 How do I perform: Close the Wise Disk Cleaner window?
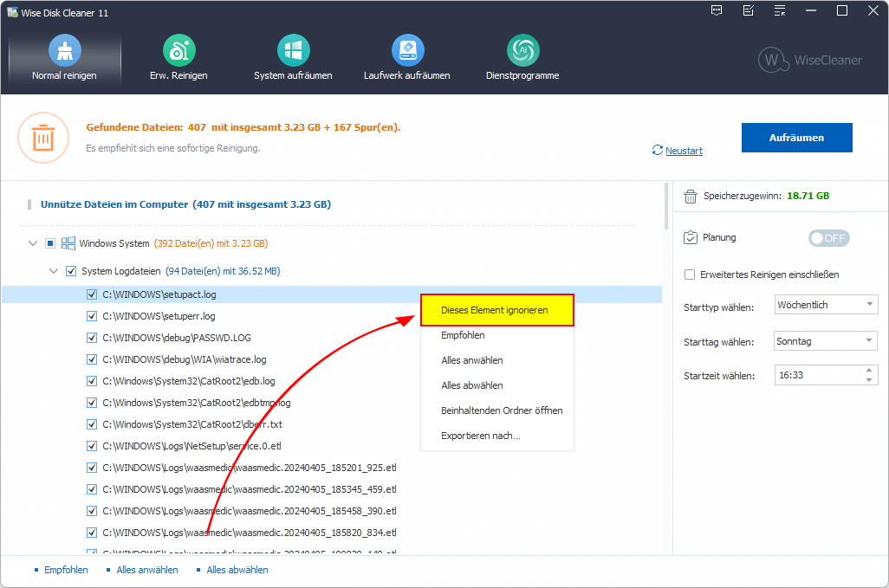[x=873, y=10]
